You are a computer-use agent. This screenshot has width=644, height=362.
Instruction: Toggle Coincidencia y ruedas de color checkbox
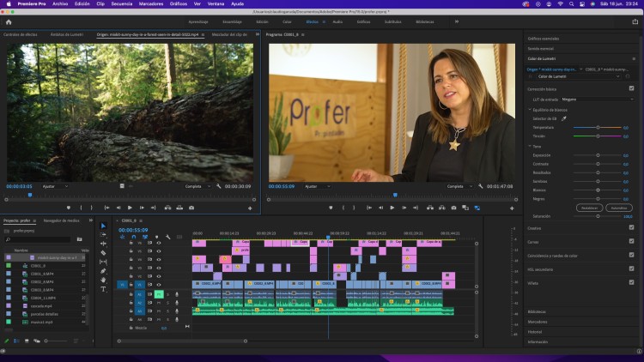631,255
